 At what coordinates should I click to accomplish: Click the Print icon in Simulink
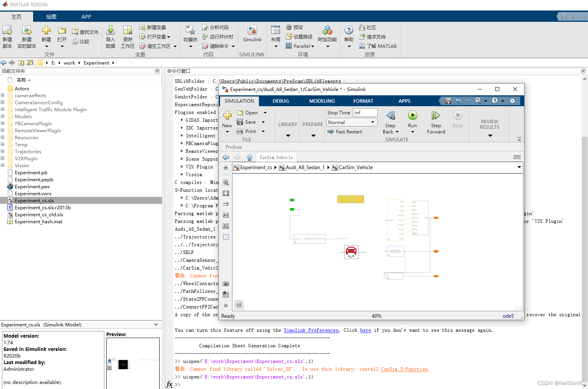(x=240, y=131)
